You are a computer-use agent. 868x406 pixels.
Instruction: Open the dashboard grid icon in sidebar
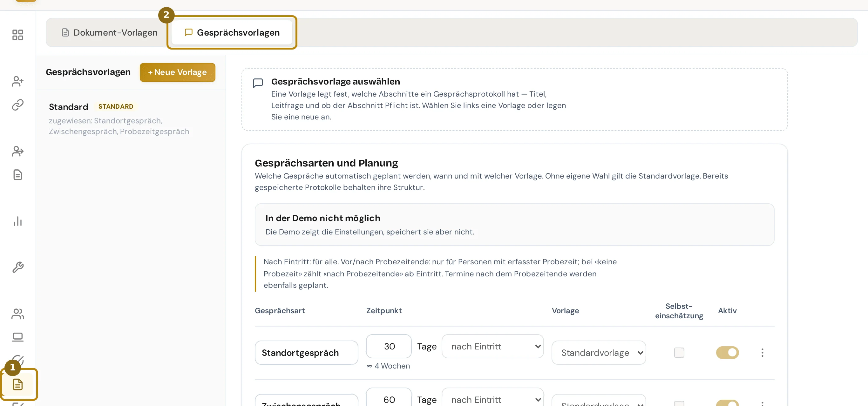point(17,35)
